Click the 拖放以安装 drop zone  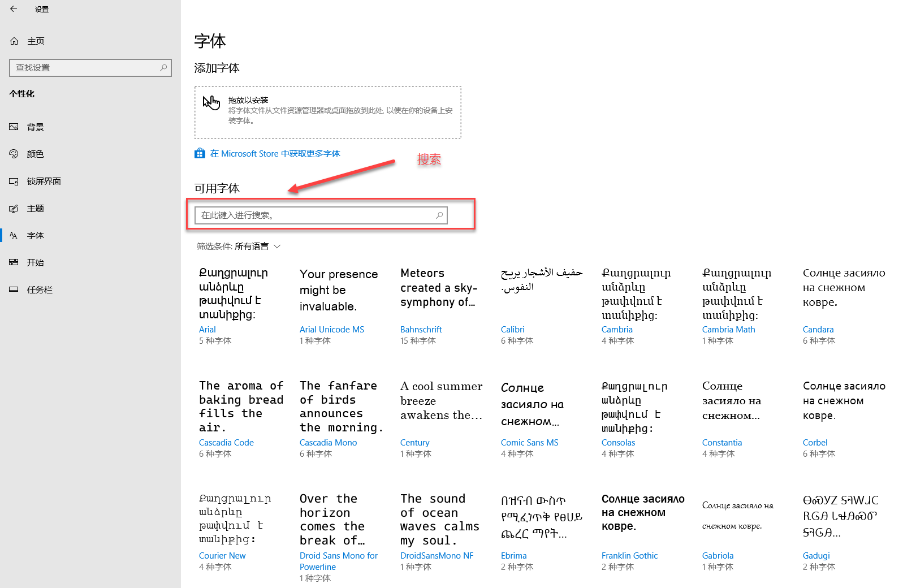pyautogui.click(x=328, y=113)
